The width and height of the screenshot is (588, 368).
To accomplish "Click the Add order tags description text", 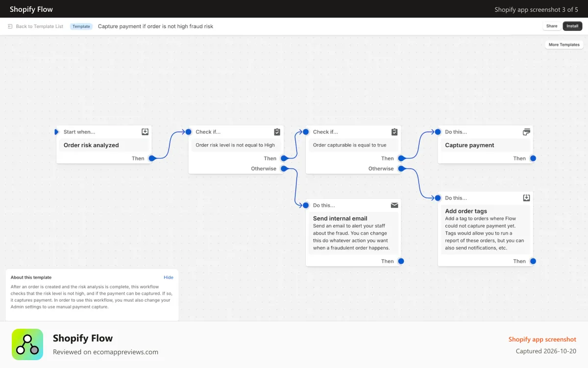I will [485, 234].
